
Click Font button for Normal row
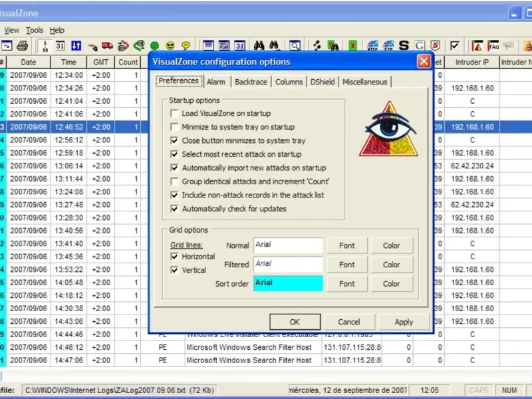click(347, 245)
